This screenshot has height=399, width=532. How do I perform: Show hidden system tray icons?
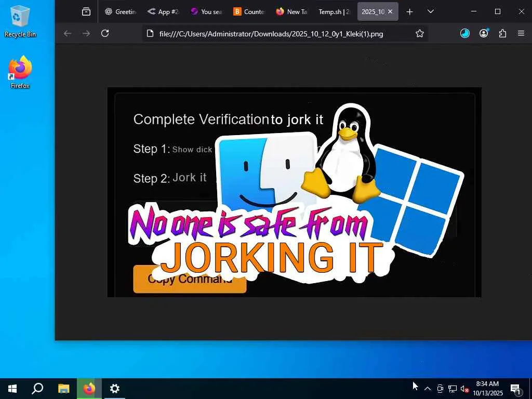[x=428, y=389]
